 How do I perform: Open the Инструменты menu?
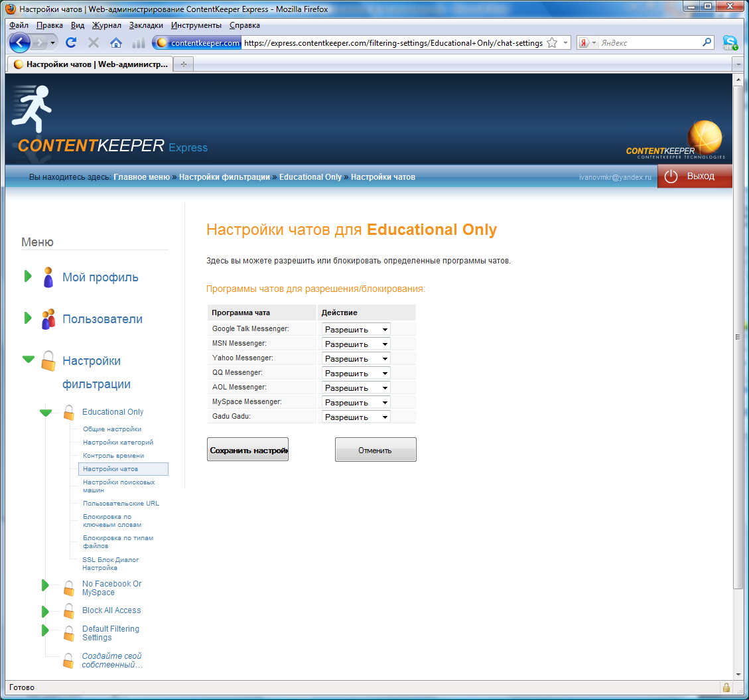tap(196, 25)
